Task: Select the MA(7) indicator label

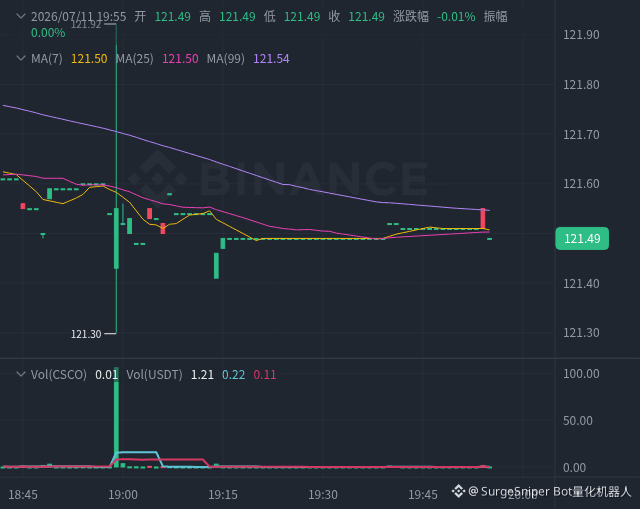Action: pos(47,59)
